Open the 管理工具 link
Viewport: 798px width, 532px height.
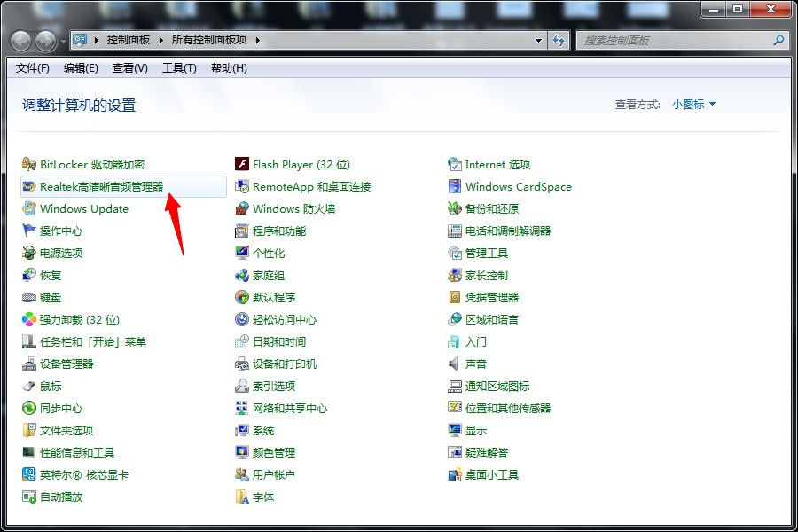click(487, 253)
